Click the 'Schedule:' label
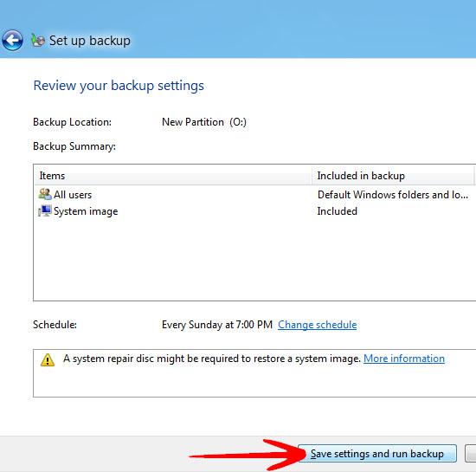The height and width of the screenshot is (472, 476). pos(55,325)
